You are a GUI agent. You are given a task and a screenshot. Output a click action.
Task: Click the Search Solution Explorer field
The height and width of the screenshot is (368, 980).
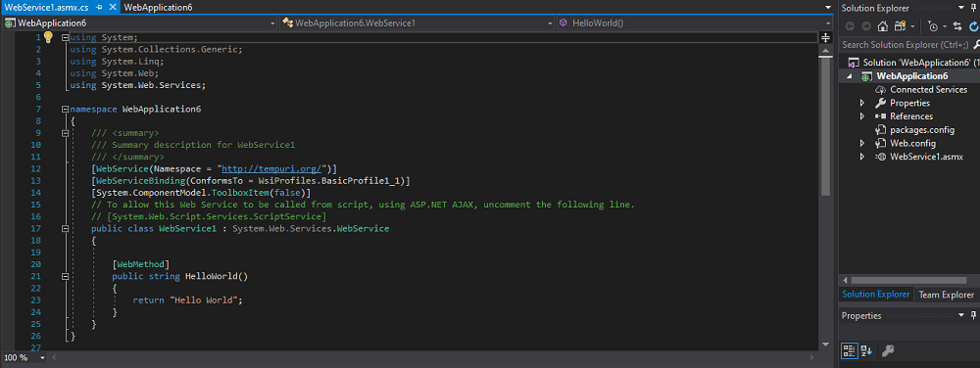pos(906,45)
